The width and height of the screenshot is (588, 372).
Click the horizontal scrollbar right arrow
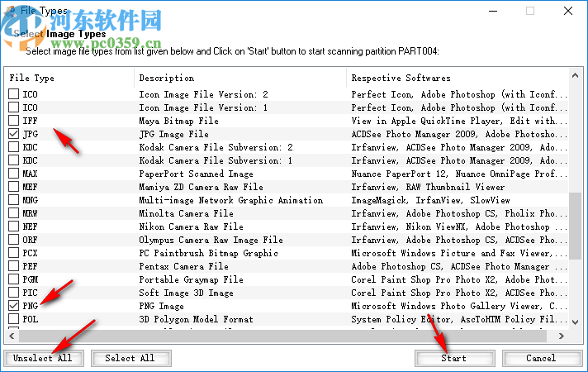[x=562, y=336]
